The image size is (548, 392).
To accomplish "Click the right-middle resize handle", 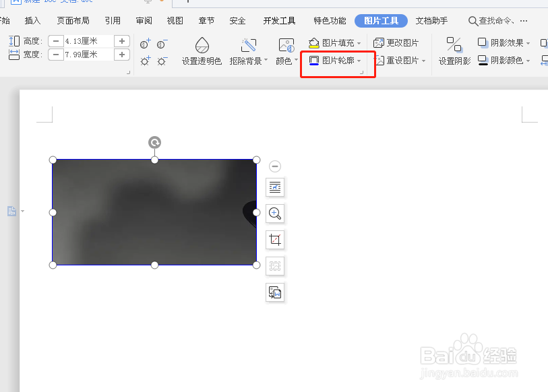I will 257,212.
